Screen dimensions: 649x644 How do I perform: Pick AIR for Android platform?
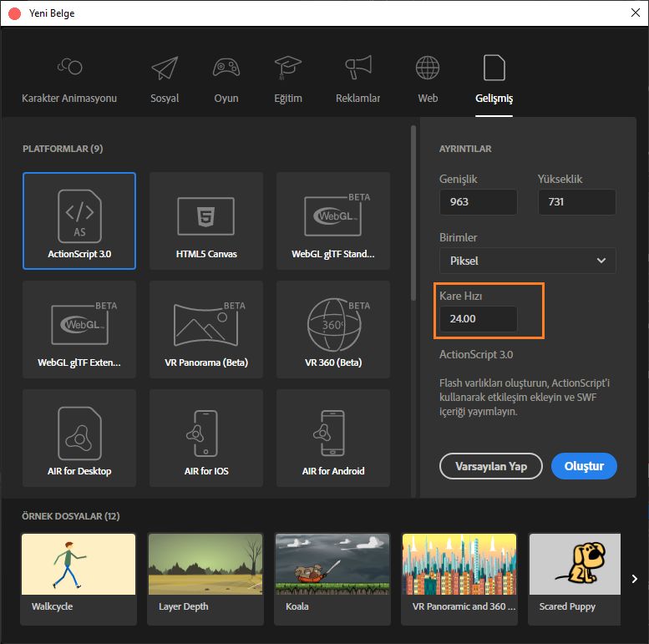click(333, 438)
